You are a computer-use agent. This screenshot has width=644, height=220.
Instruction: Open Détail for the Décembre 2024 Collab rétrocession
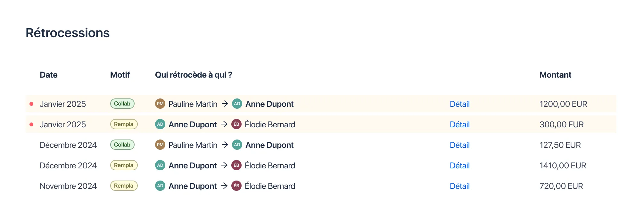tap(459, 145)
